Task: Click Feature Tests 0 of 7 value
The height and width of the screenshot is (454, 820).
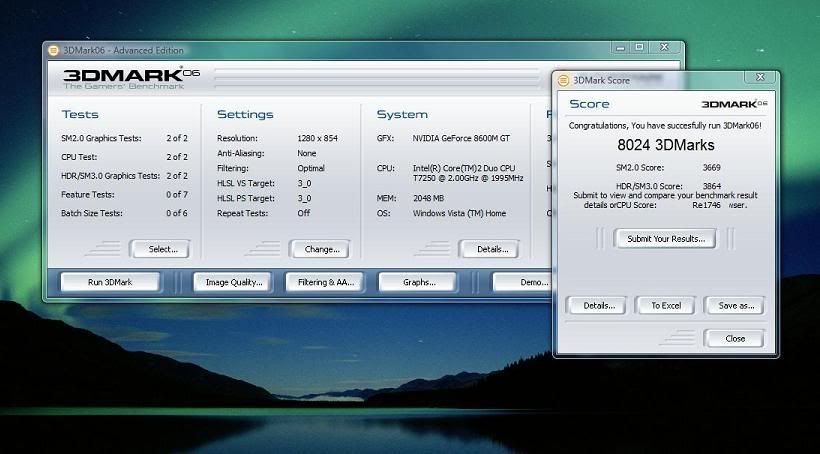Action: click(x=177, y=195)
